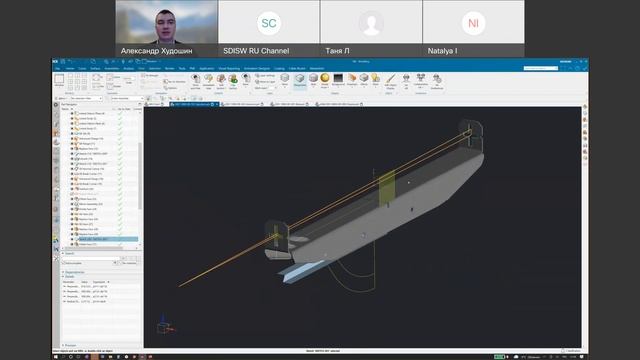Click the Expression column header in Details
640x360 pixels.
[x=100, y=282]
